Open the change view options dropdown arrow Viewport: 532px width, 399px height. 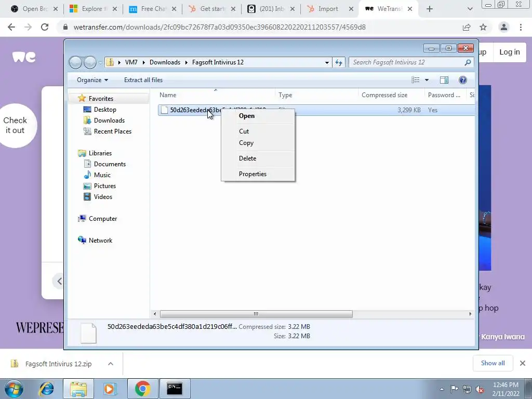[427, 80]
